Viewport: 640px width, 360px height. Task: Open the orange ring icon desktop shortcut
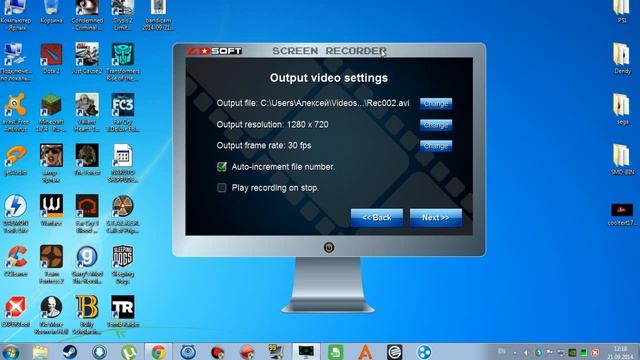pos(16,160)
